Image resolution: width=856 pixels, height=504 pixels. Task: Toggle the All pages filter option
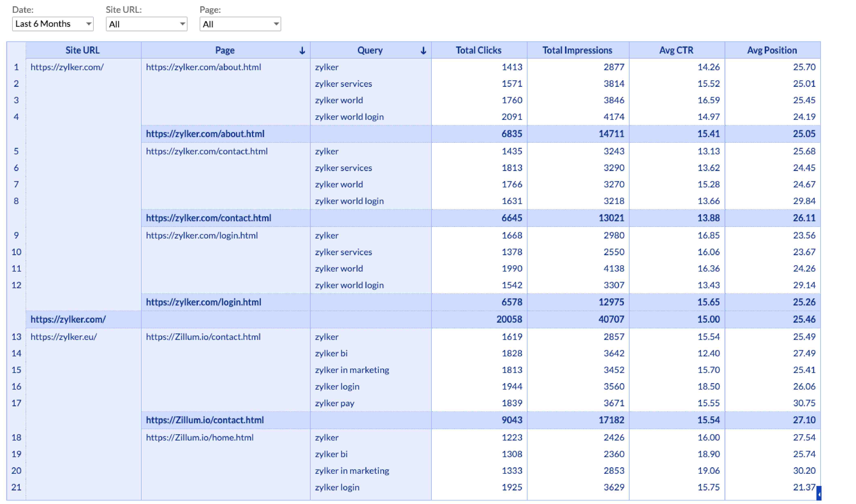239,24
